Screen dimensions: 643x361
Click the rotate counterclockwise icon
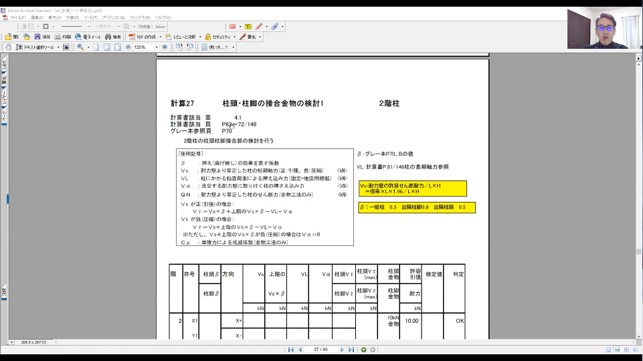(x=190, y=47)
